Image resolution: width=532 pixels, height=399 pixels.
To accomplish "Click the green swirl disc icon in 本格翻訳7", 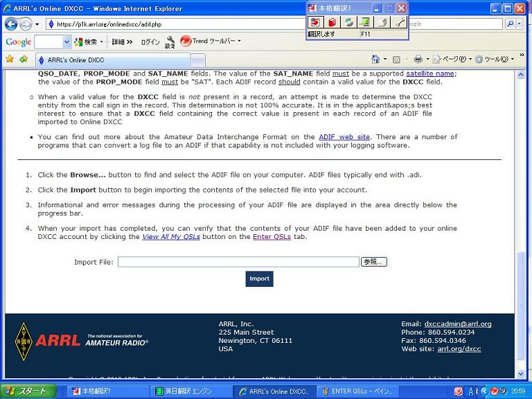I will click(348, 22).
